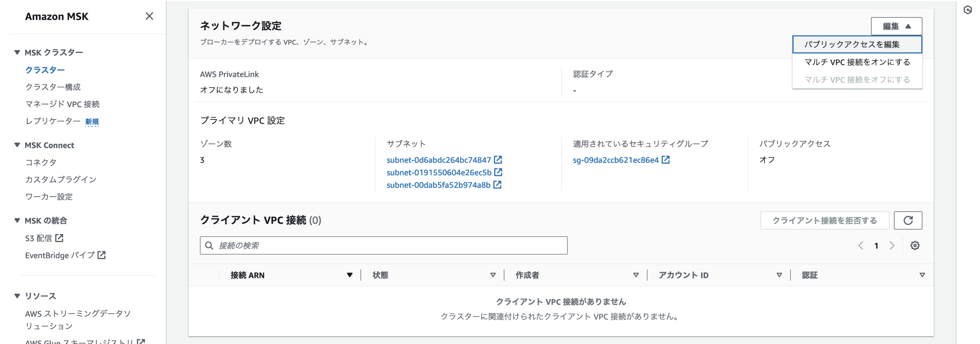980x344 pixels.
Task: Open レプリケーター page
Action: [53, 121]
